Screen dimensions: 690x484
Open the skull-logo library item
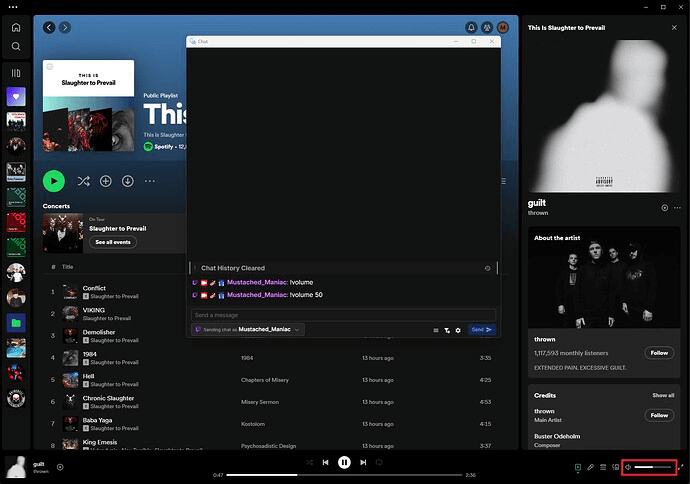point(16,399)
